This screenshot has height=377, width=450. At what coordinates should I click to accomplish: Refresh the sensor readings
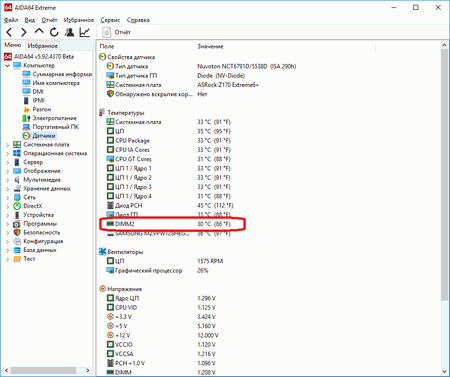(x=54, y=32)
